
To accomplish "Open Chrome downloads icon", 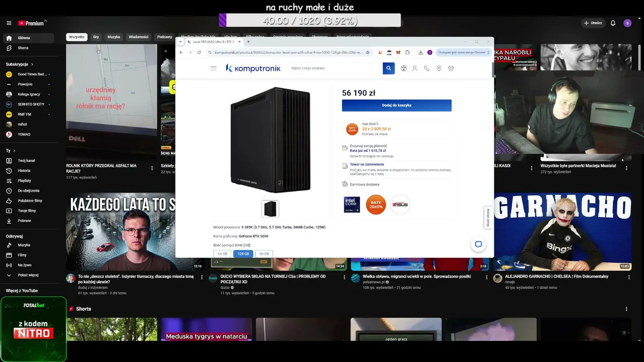I will (421, 52).
